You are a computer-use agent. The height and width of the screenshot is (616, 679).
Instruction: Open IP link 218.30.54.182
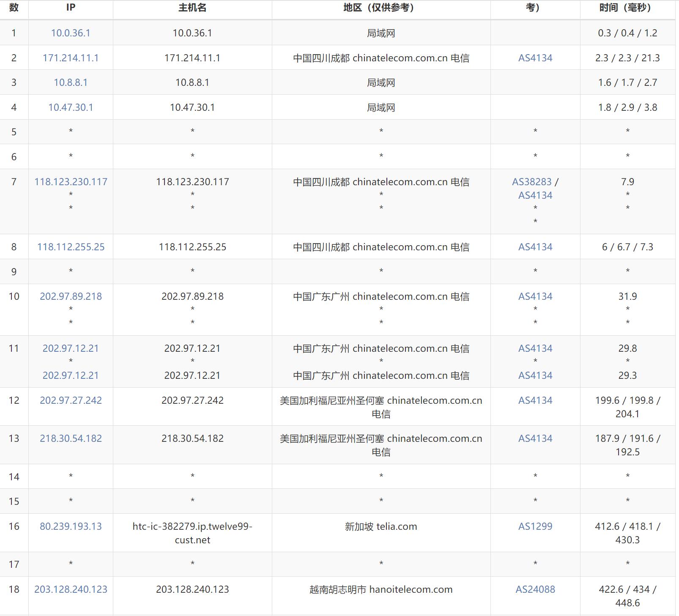point(71,438)
